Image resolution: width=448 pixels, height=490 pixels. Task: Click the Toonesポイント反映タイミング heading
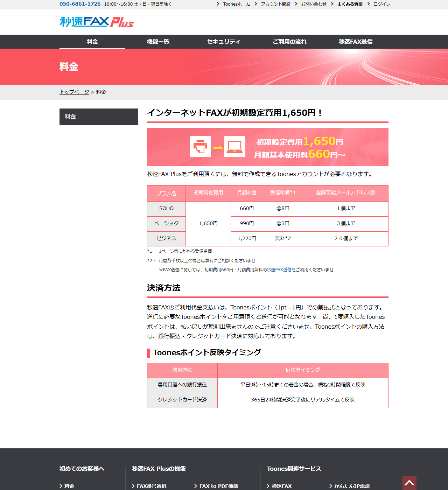tap(207, 352)
